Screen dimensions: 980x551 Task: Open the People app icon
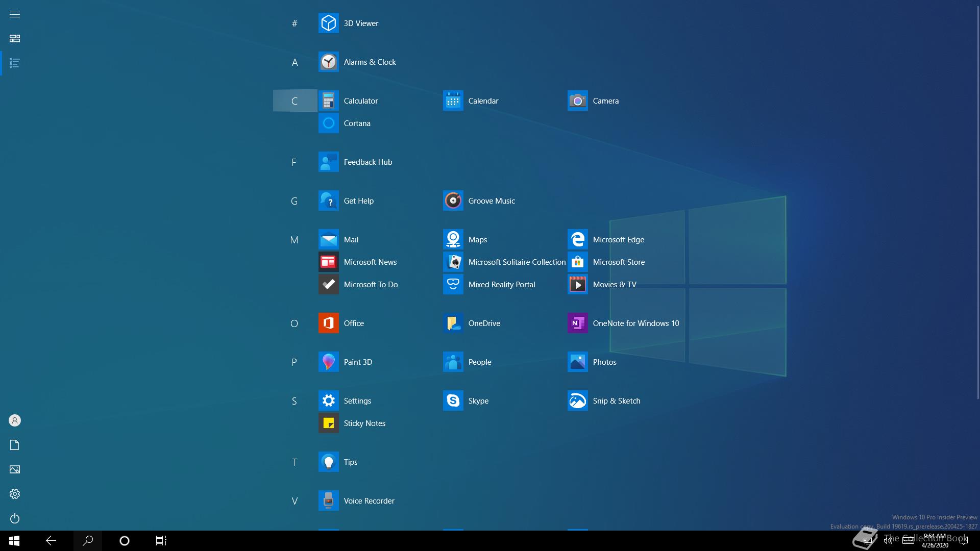pos(453,362)
